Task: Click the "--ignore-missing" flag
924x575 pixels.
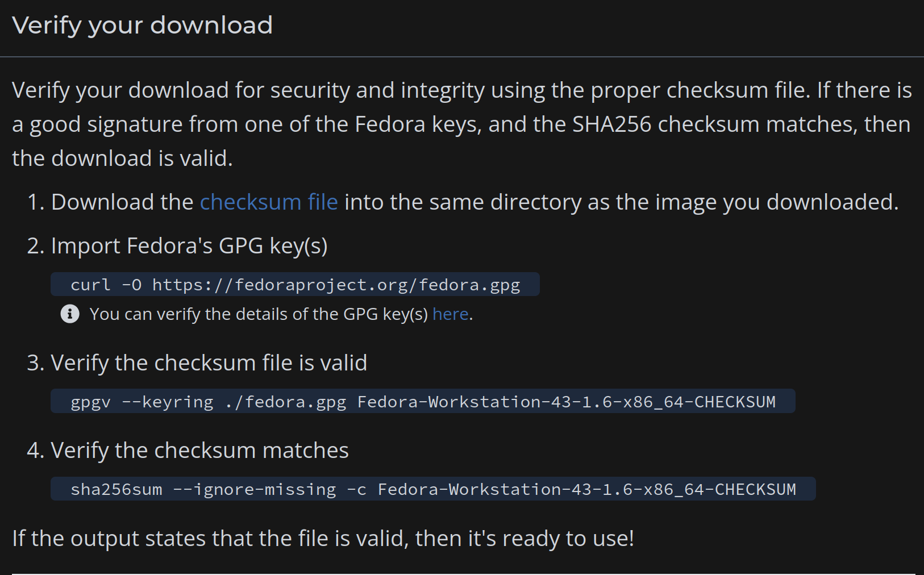Action: 254,489
